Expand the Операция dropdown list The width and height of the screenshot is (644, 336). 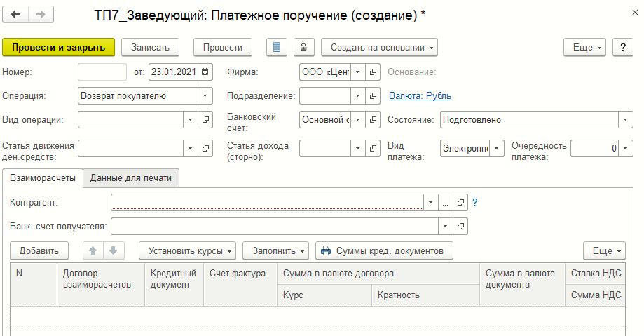point(205,95)
